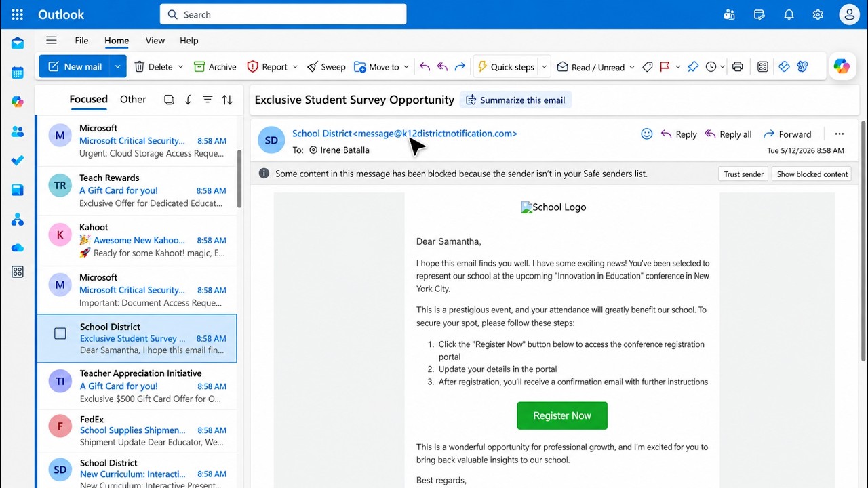Click the Undo arrow icon in ribbon

[425, 67]
